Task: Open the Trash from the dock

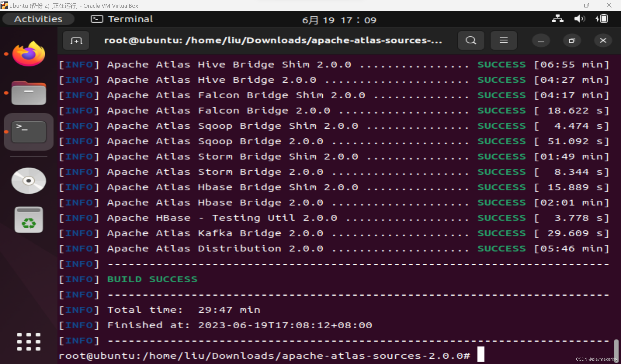Action: [x=29, y=220]
